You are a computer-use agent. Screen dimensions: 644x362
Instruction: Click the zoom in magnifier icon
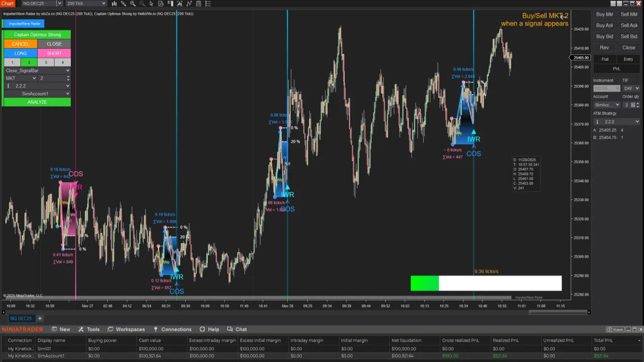tap(133, 4)
